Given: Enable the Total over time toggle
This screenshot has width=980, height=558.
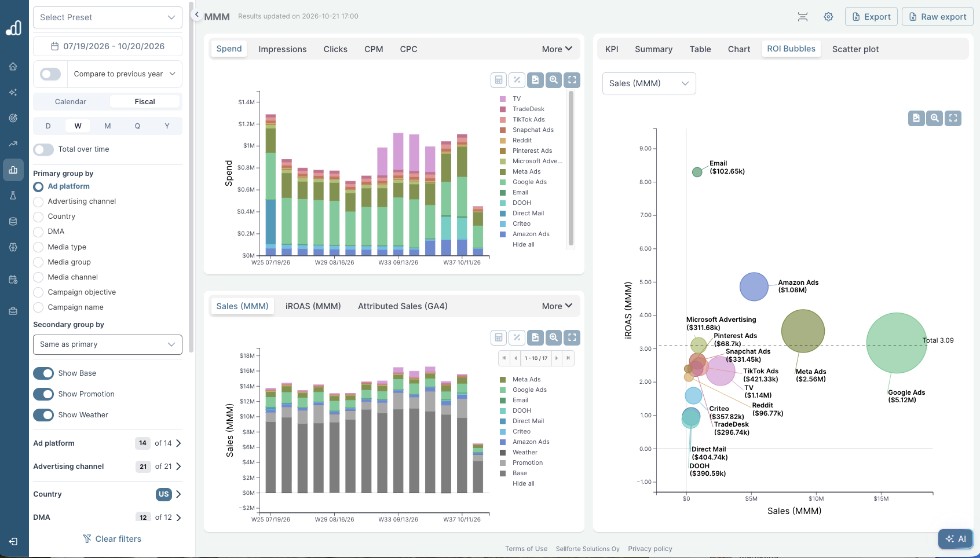Looking at the screenshot, I should 43,149.
